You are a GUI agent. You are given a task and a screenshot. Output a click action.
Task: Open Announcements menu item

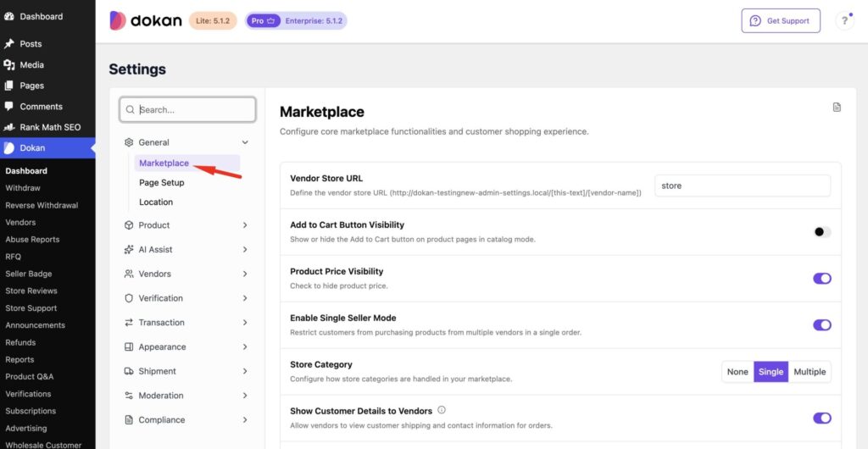(x=35, y=325)
